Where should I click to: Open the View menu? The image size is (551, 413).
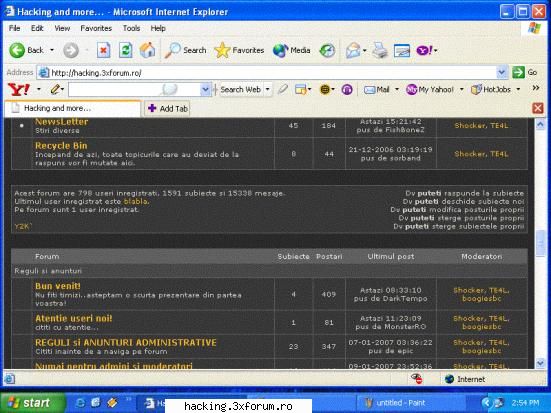[62, 28]
